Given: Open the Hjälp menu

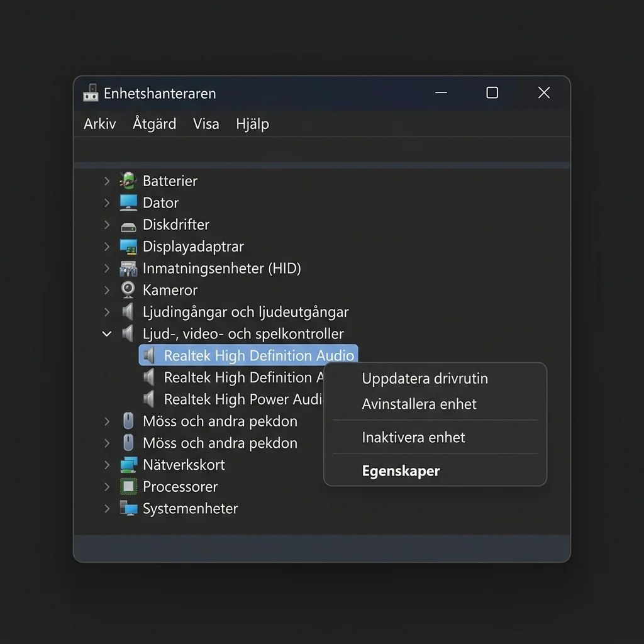Looking at the screenshot, I should point(253,124).
